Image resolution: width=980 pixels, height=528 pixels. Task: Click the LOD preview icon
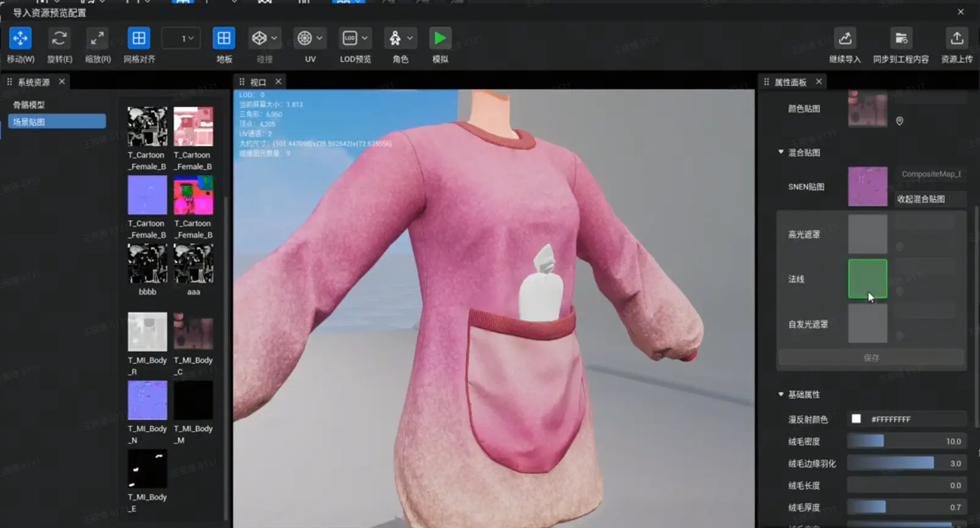pyautogui.click(x=350, y=38)
